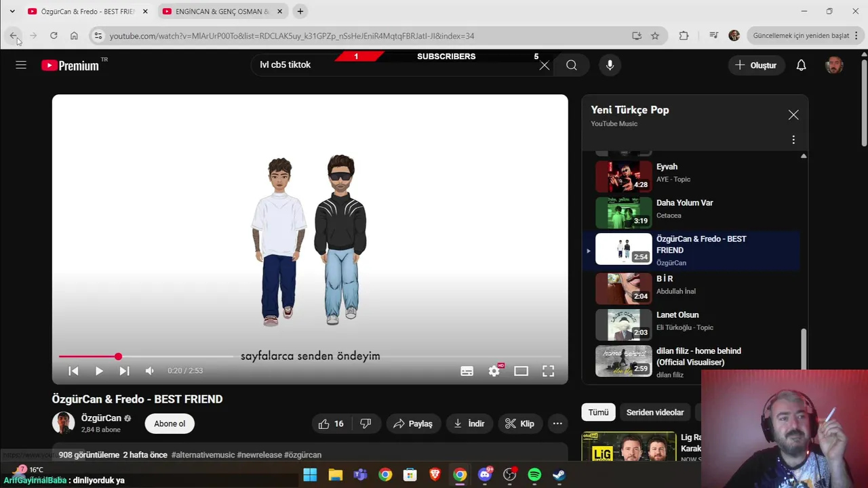This screenshot has width=868, height=488.
Task: Start voice search with the microphone
Action: (610, 65)
